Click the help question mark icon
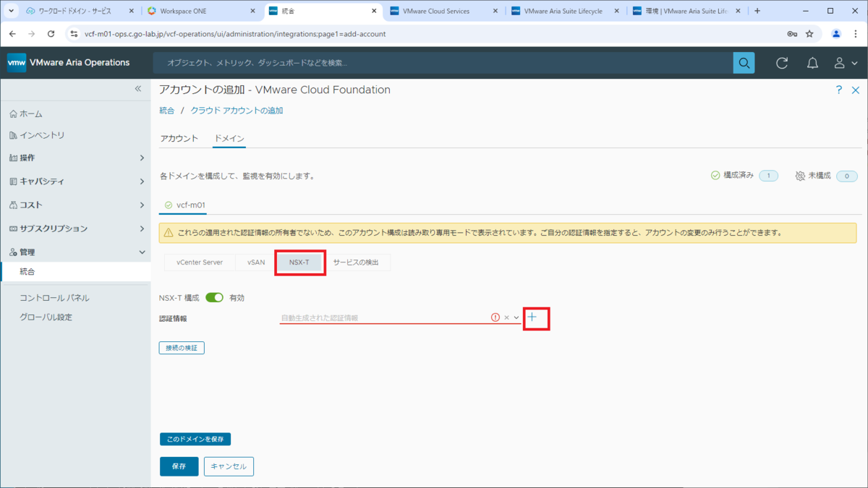The width and height of the screenshot is (868, 488). point(839,90)
